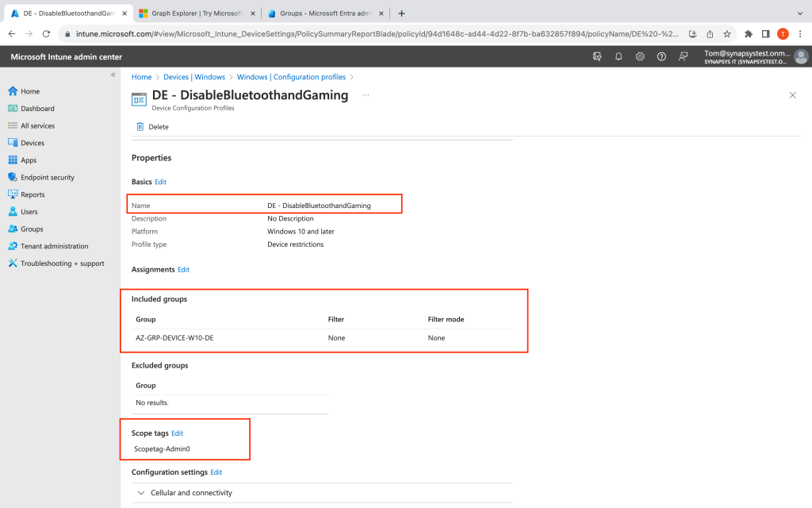Open the Copilot/cloud shell header icon
The height and width of the screenshot is (508, 812).
pos(597,56)
